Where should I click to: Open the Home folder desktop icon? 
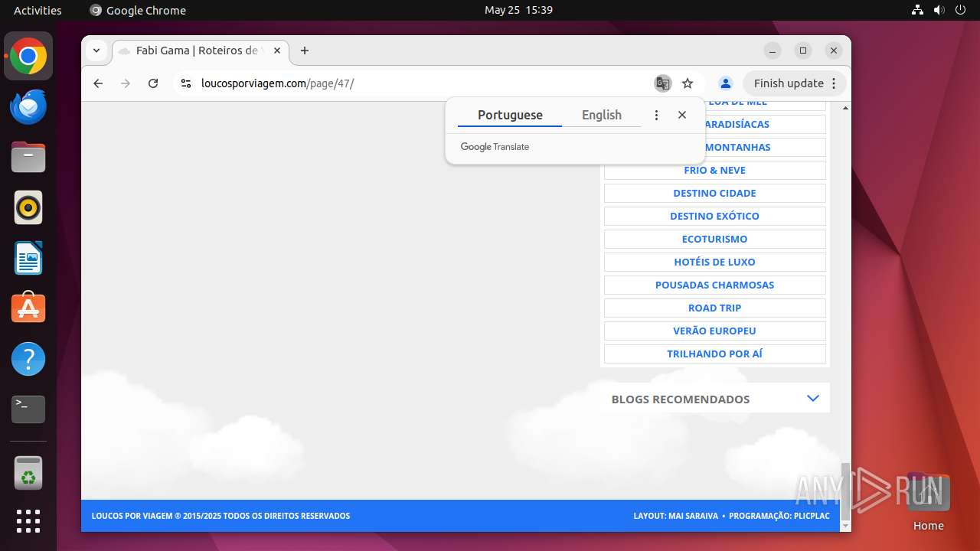[x=928, y=503]
